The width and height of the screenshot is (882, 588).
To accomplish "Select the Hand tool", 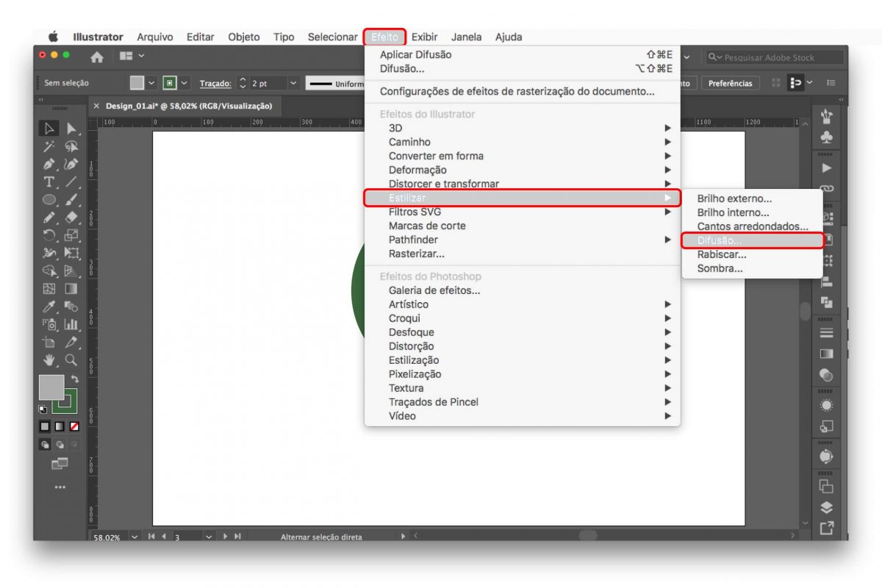I will tap(50, 360).
